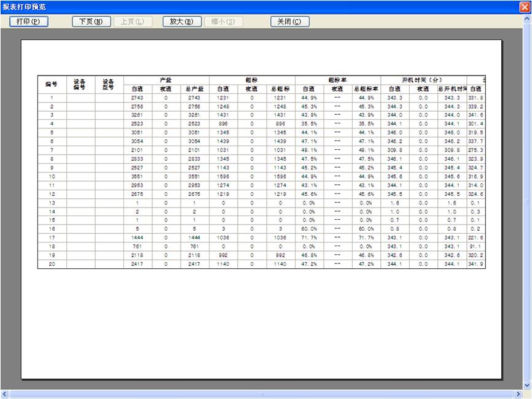Screen dimensions: 532x399
Task: Go to next page with 下页(N)
Action: click(x=92, y=21)
